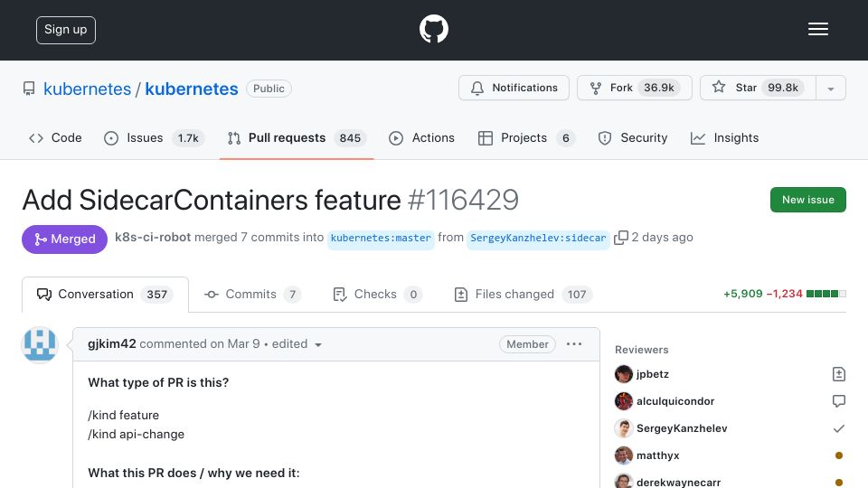Open the Actions tab

(422, 137)
